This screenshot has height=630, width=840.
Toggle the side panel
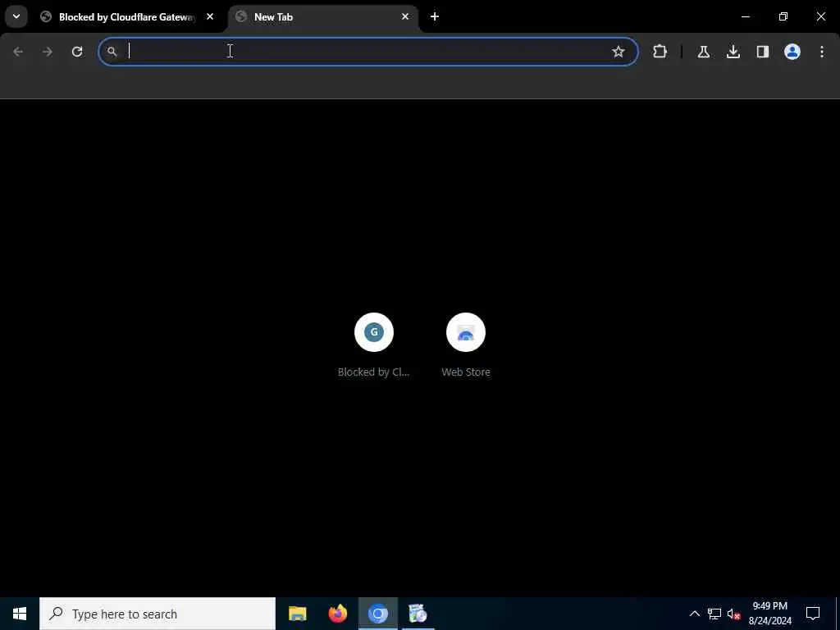[x=763, y=52]
